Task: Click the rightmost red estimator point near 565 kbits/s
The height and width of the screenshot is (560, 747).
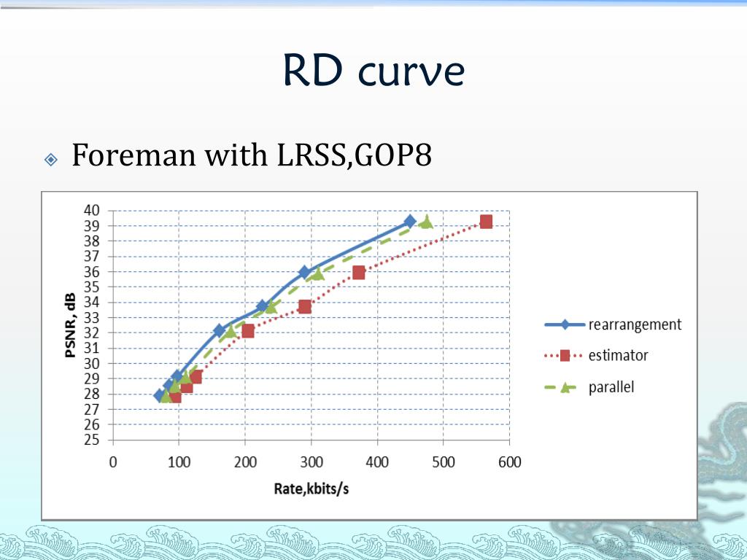Action: click(486, 222)
